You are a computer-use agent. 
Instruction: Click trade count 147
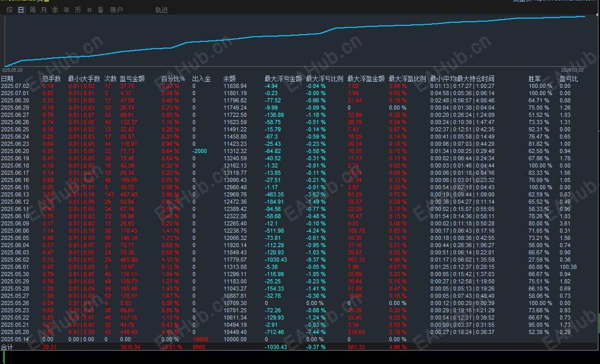click(110, 194)
